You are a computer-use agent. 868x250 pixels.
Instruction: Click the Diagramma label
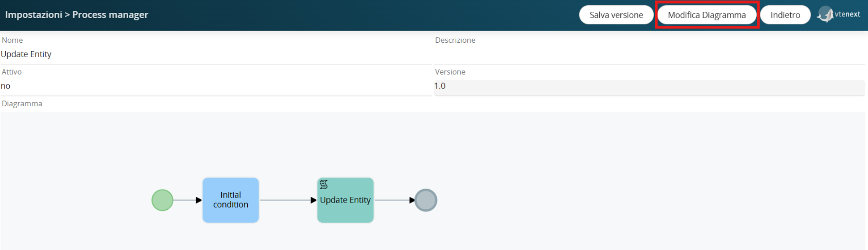point(22,104)
